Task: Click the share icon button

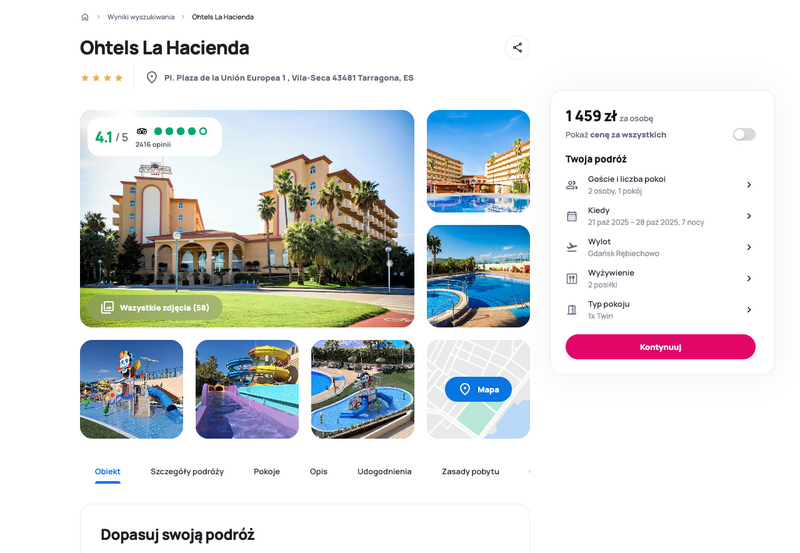Action: coord(517,47)
